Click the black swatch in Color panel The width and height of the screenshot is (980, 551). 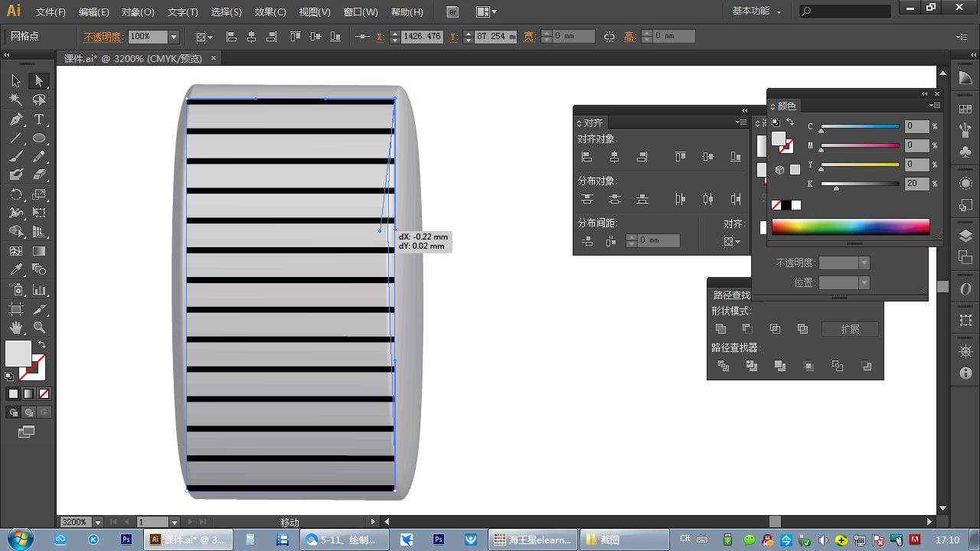[786, 205]
